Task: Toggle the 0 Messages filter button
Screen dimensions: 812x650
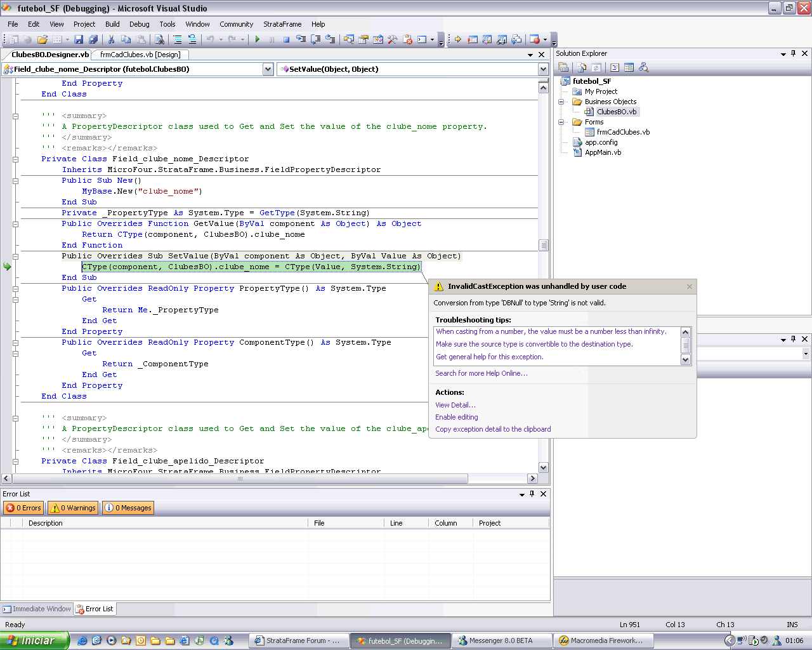Action: tap(128, 508)
